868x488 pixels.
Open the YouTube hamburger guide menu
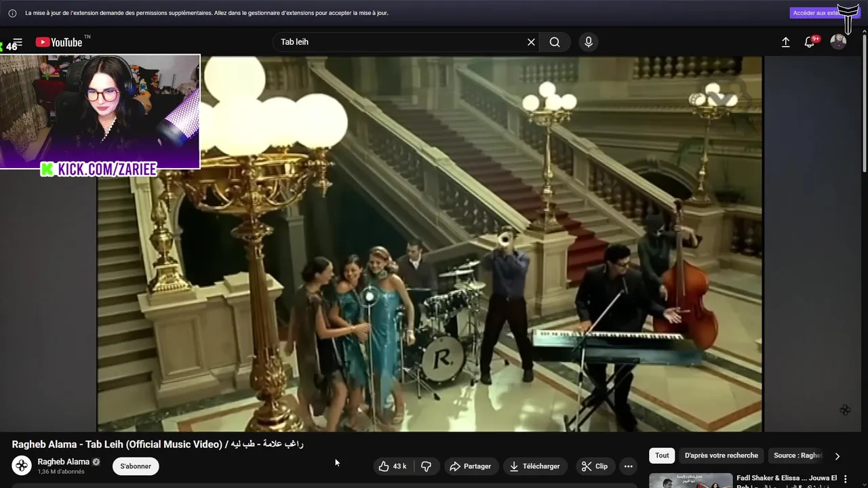pyautogui.click(x=18, y=42)
